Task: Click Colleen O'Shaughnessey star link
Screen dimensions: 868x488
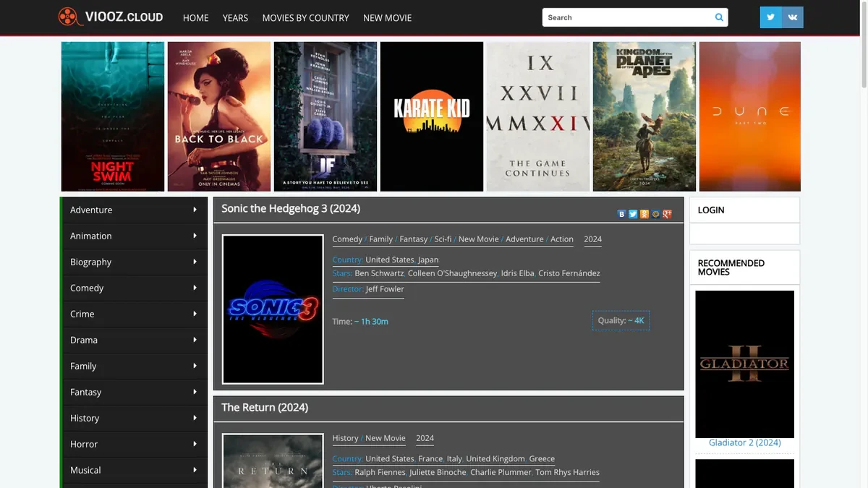Action: pyautogui.click(x=452, y=273)
